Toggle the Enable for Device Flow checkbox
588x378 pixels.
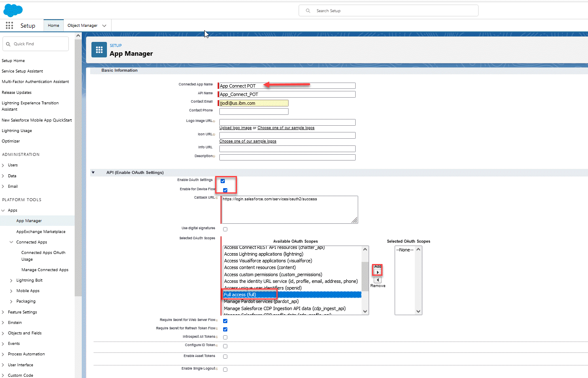click(x=225, y=190)
